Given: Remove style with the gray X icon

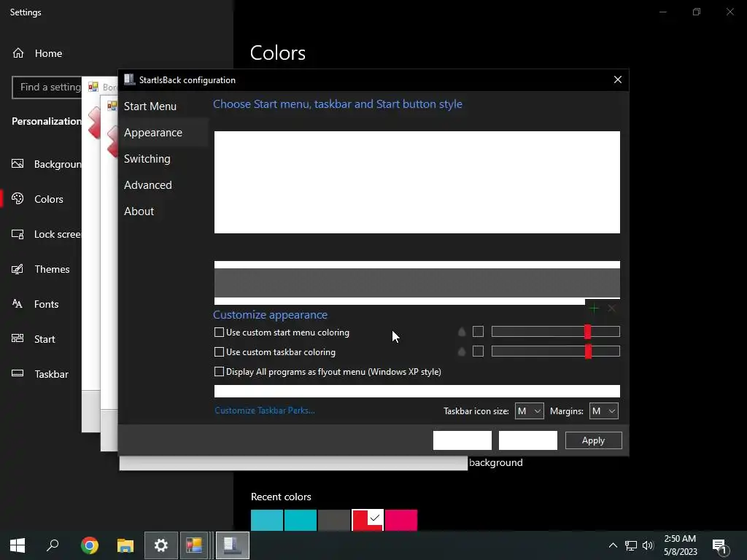Looking at the screenshot, I should 612,308.
